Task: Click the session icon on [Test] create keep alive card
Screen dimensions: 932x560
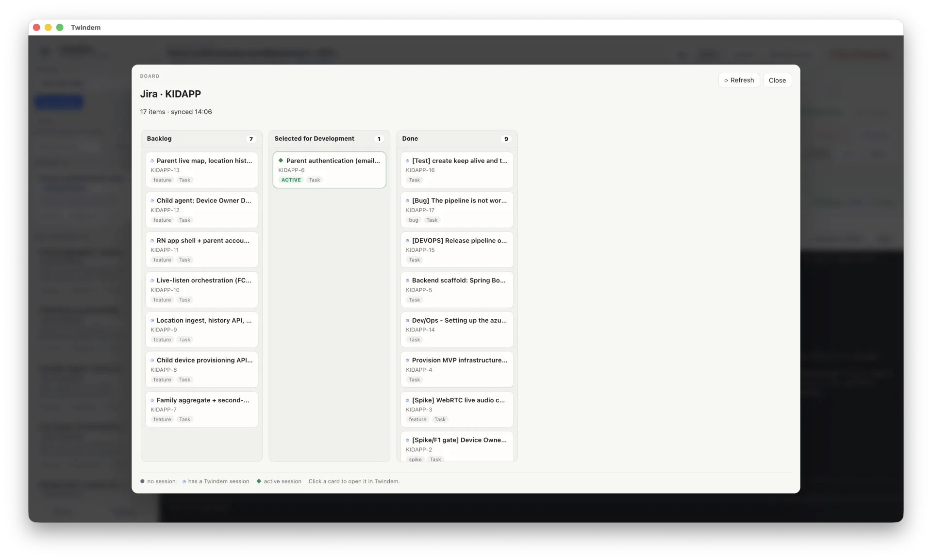Action: [408, 161]
